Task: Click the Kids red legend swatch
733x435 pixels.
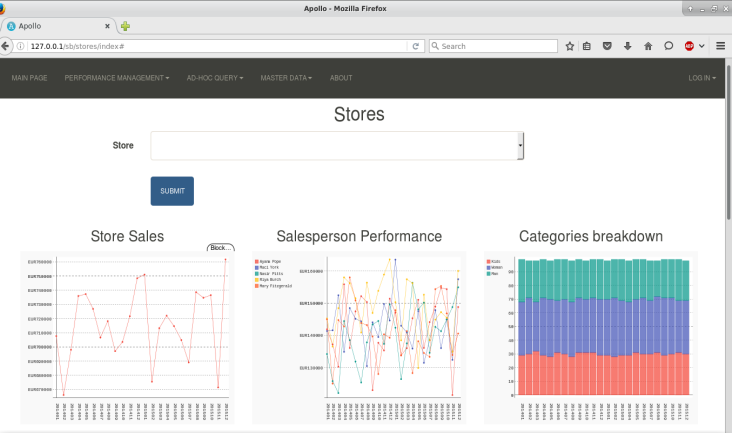Action: [x=489, y=262]
